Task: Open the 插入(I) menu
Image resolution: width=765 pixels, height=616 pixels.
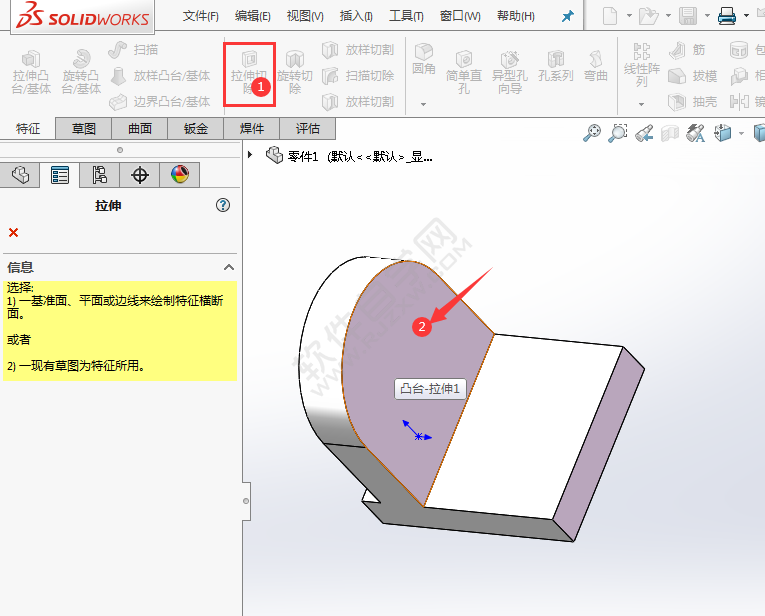Action: pyautogui.click(x=356, y=16)
